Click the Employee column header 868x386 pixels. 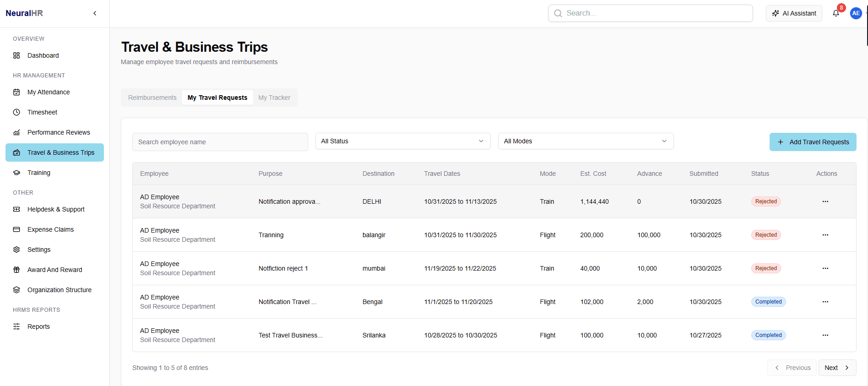(154, 174)
